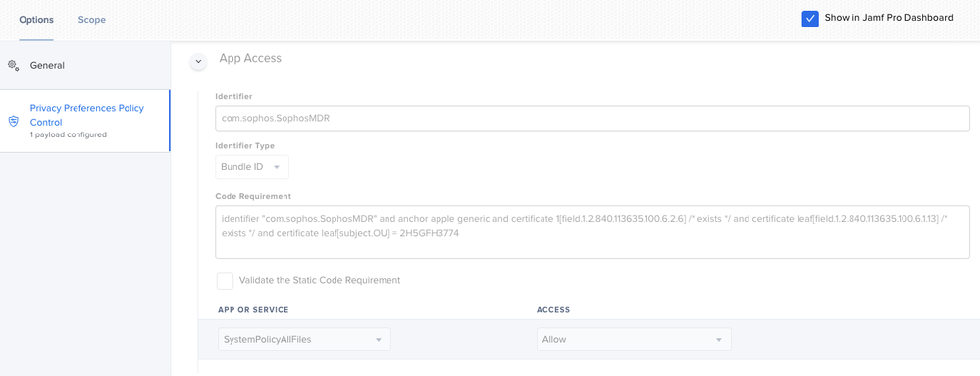Collapse the App Access section chevron
The image size is (980, 376).
(x=198, y=61)
